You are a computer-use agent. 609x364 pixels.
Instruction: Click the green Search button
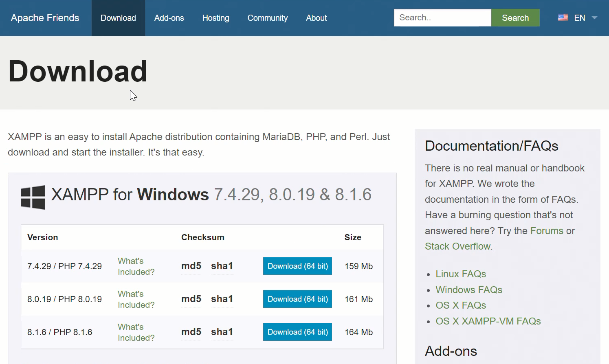pos(515,18)
